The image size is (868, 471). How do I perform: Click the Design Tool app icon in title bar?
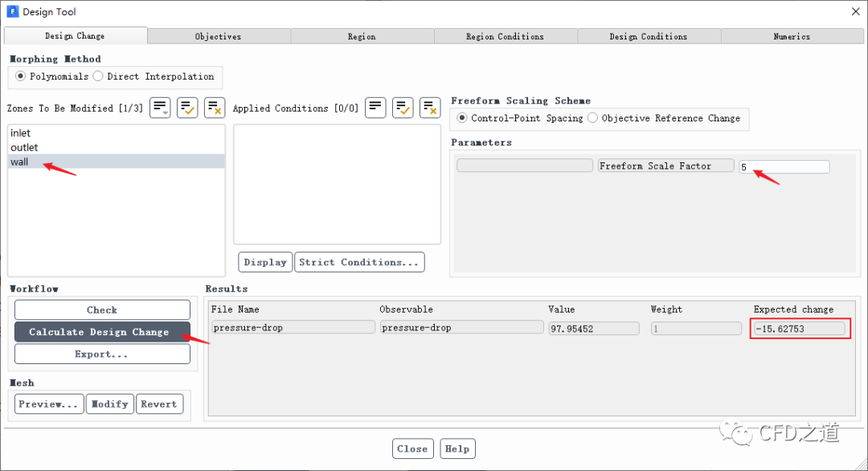click(x=12, y=12)
